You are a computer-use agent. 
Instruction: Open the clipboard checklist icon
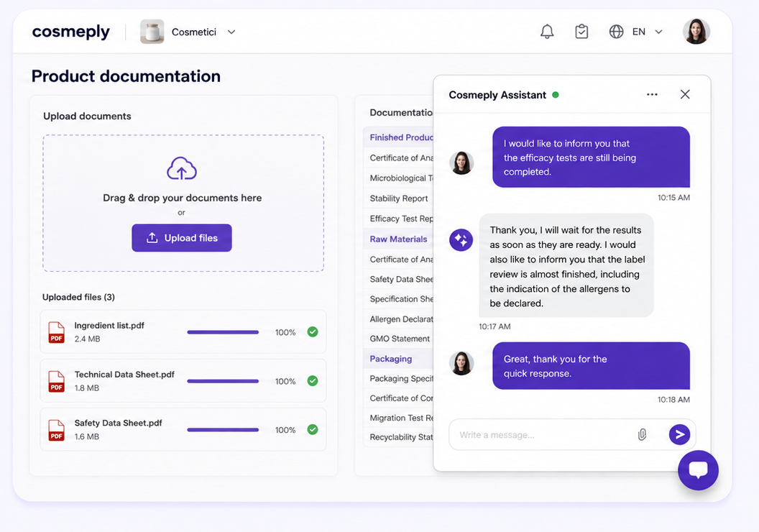[x=581, y=32]
